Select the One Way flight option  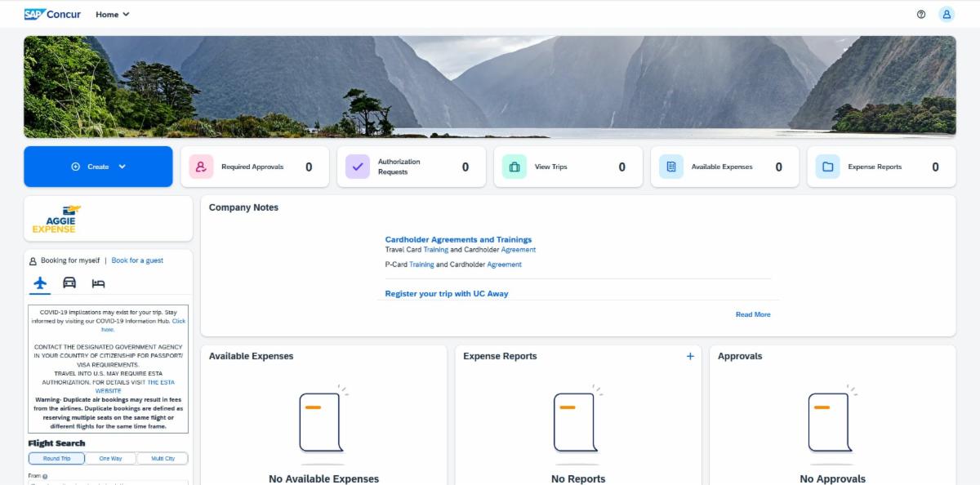pos(110,459)
